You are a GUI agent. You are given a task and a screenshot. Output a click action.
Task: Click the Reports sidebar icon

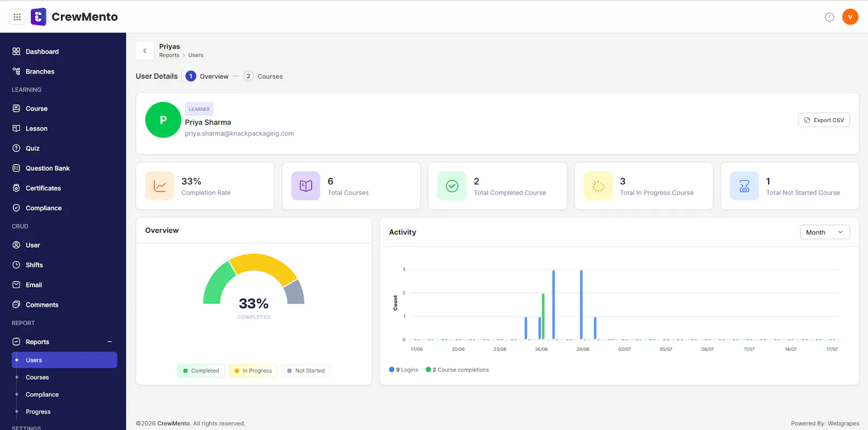click(x=16, y=342)
